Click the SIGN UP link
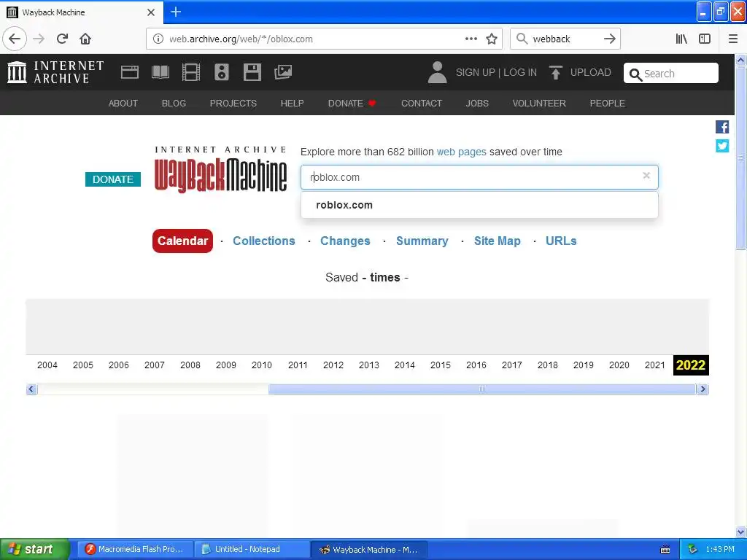This screenshot has width=747, height=560. tap(476, 72)
